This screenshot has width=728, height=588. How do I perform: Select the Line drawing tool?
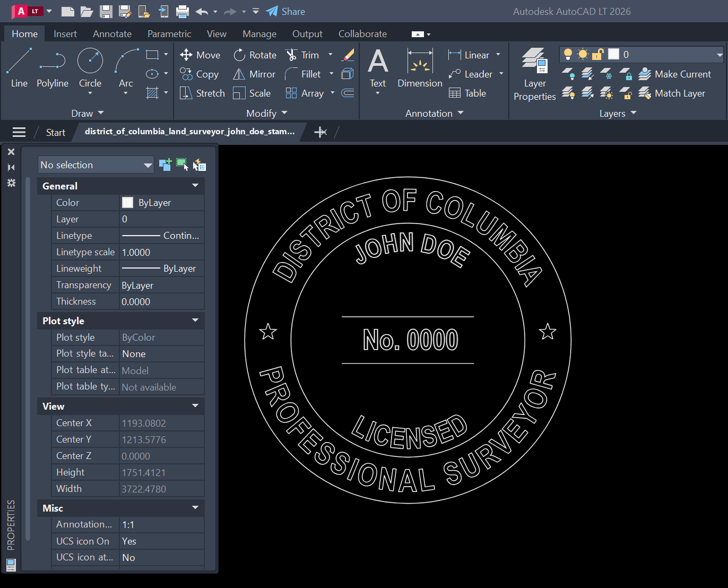point(19,68)
